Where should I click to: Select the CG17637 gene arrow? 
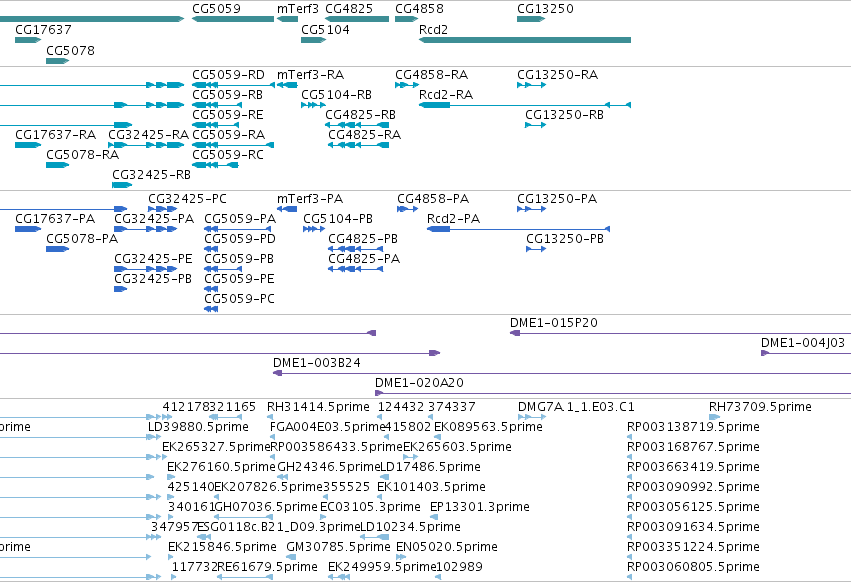28,40
